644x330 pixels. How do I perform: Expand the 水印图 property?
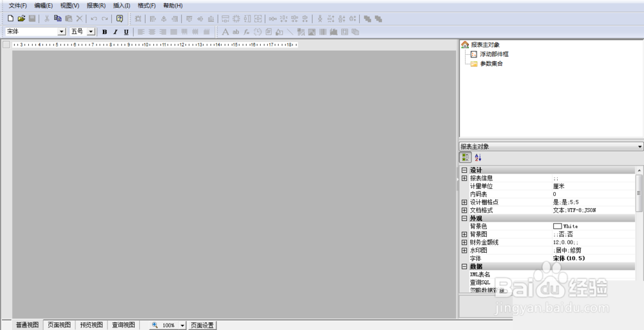pos(464,250)
